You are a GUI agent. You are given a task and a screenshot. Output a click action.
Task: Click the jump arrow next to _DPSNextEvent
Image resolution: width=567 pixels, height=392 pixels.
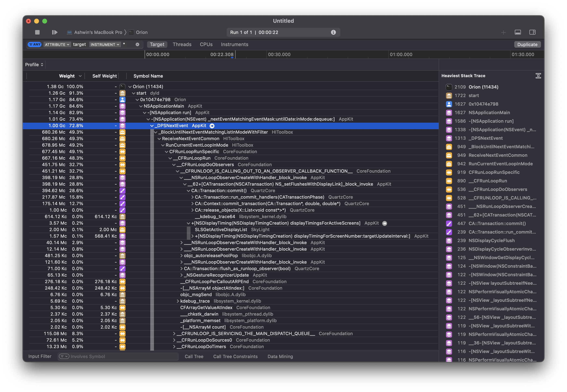pos(212,126)
